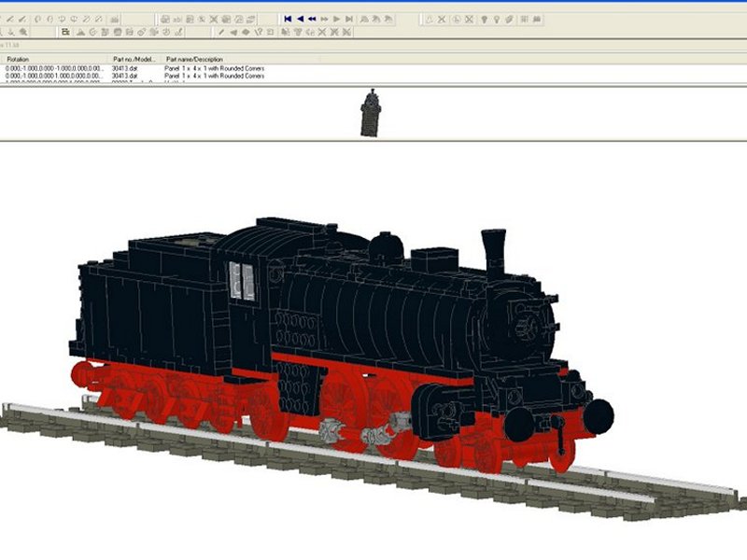This screenshot has height=560, width=747.
Task: Click the arrow with question mark help icon
Action: [259, 32]
